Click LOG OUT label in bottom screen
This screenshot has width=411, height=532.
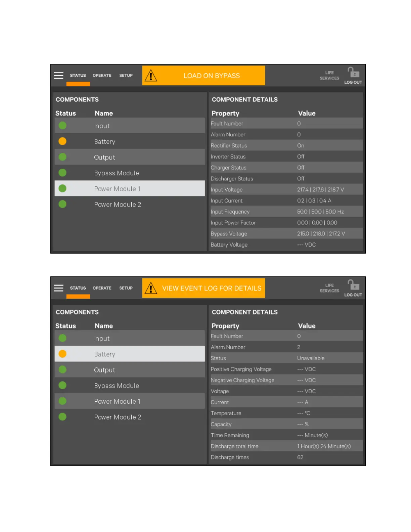pos(353,295)
